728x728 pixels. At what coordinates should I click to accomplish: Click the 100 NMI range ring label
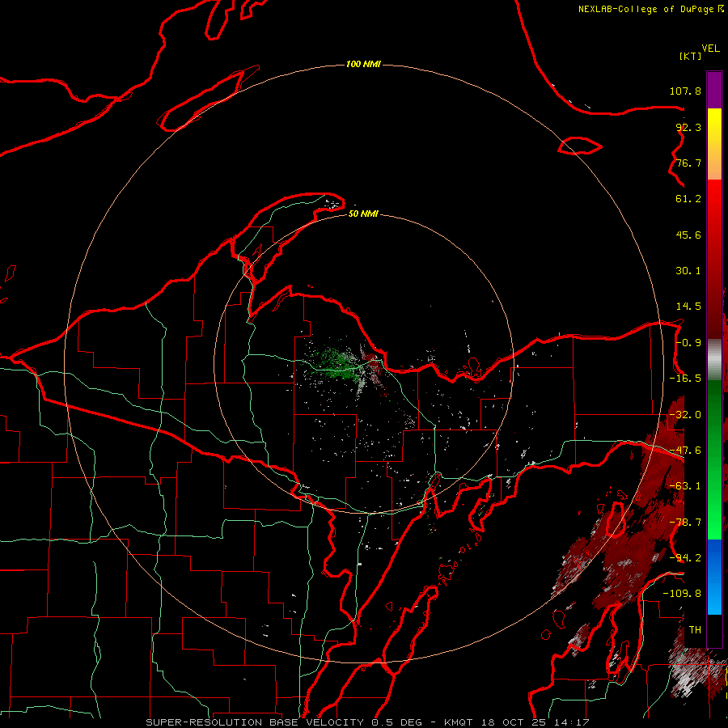point(363,64)
